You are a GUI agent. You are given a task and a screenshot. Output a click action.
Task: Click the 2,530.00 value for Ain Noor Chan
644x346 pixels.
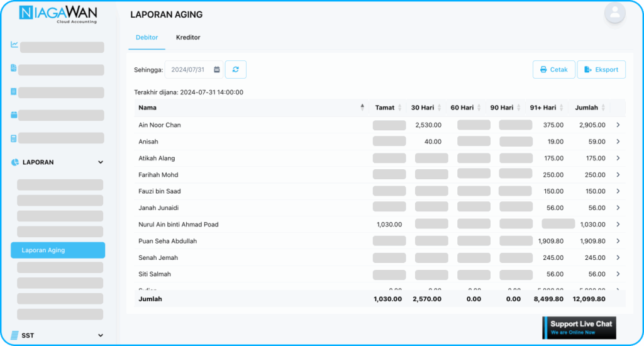(428, 125)
